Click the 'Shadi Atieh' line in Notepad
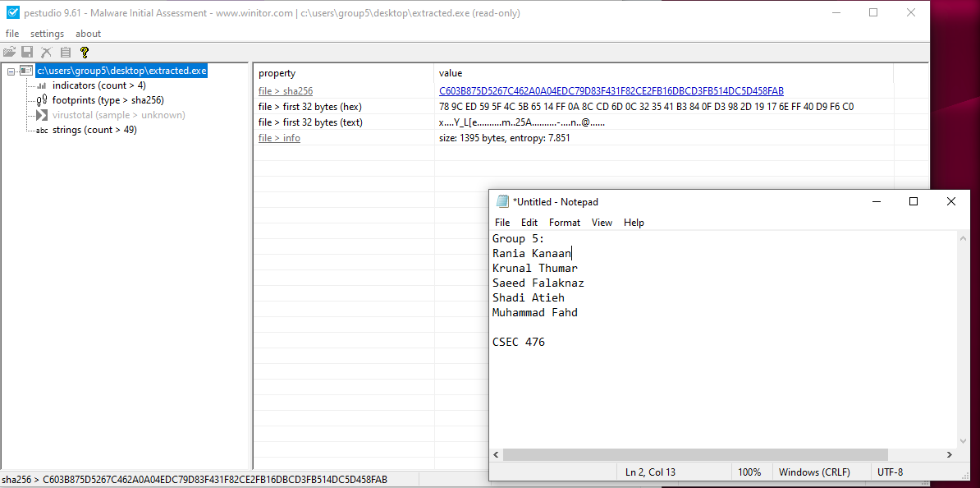The image size is (980, 488). click(528, 298)
